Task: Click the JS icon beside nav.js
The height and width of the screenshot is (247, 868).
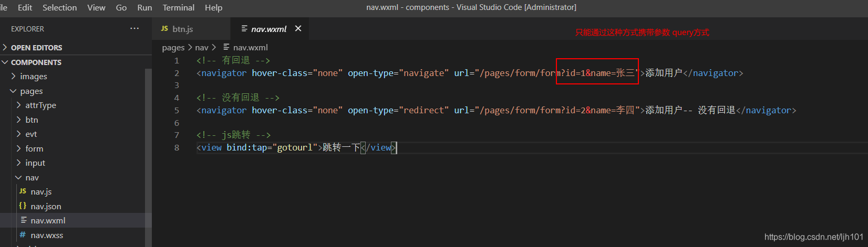Action: pos(23,191)
